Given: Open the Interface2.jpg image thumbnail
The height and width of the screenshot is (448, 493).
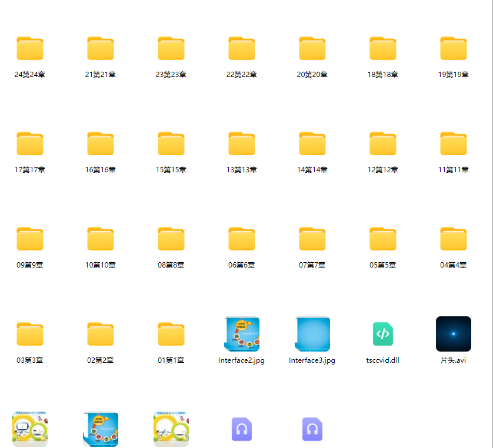Looking at the screenshot, I should [x=242, y=334].
